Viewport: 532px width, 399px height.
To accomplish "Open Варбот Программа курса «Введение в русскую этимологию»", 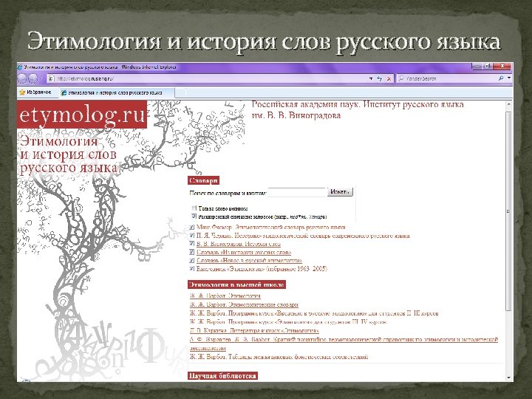I will (x=314, y=313).
